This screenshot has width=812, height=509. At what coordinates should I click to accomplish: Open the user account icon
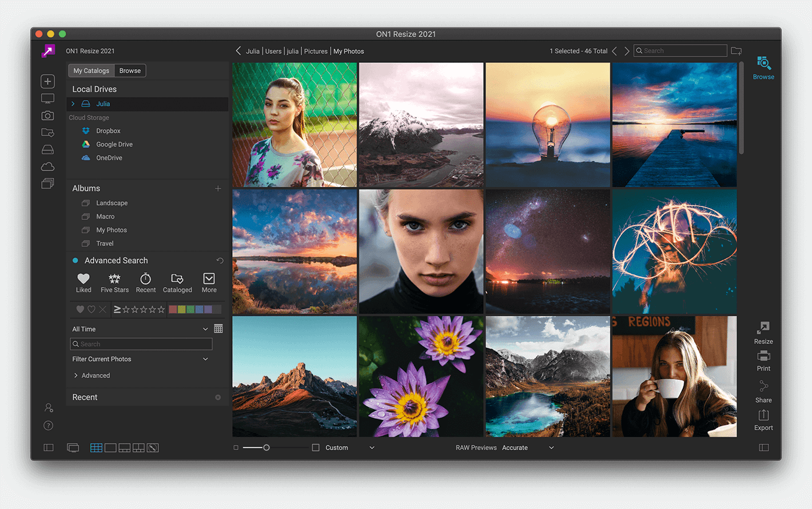[49, 408]
